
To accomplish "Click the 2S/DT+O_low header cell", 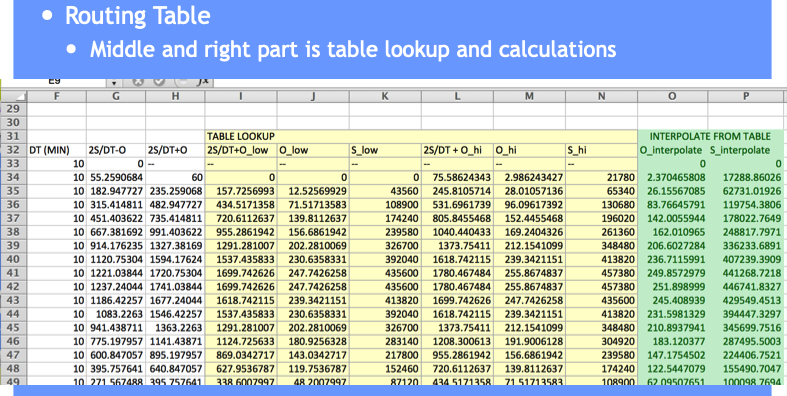I will click(241, 150).
